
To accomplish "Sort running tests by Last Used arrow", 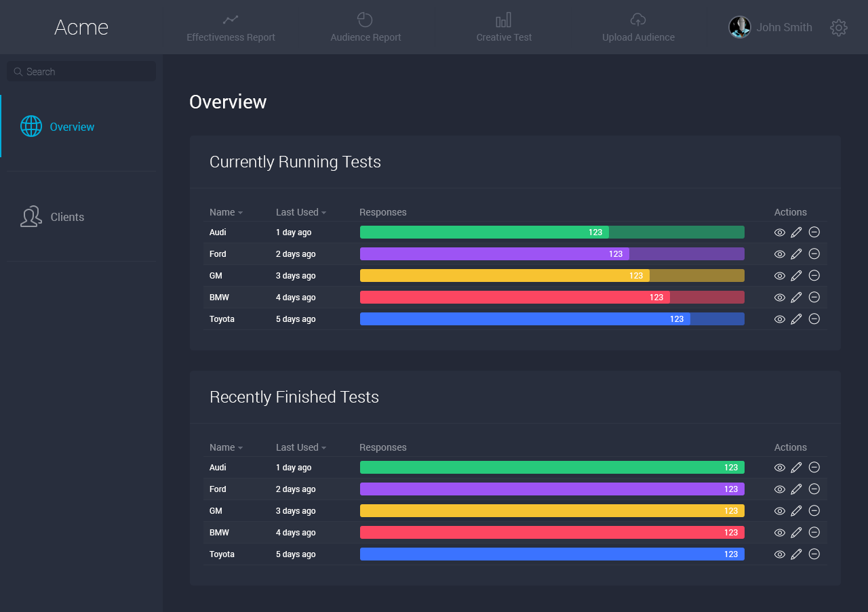I will click(x=323, y=213).
